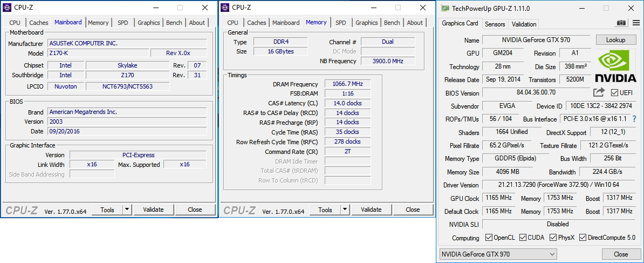
Task: Click the Southbridge Z170 field
Action: click(127, 75)
